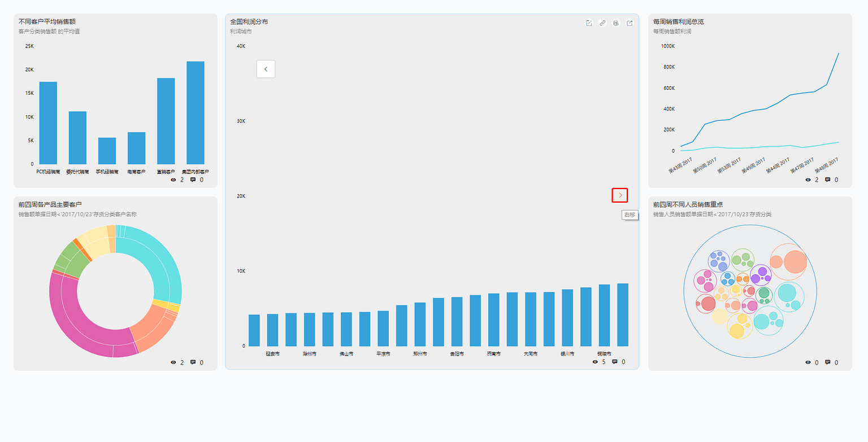Go back using the left chevron button
This screenshot has width=868, height=442.
pos(266,69)
